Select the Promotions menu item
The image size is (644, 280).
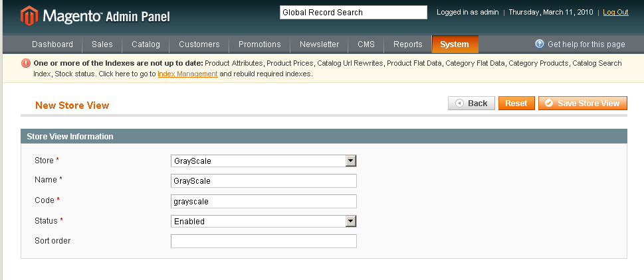click(260, 44)
